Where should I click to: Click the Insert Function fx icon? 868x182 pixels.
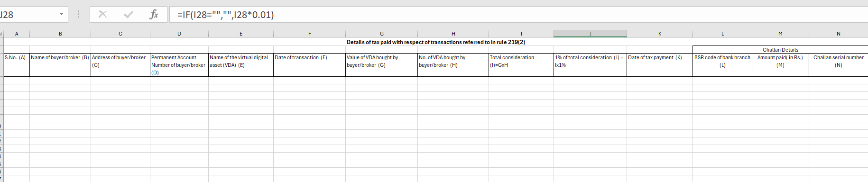[154, 15]
